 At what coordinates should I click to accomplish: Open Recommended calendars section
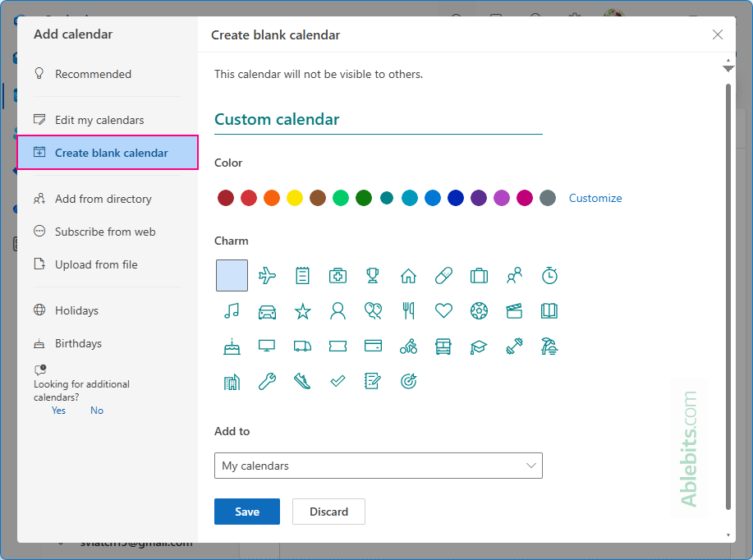coord(107,74)
